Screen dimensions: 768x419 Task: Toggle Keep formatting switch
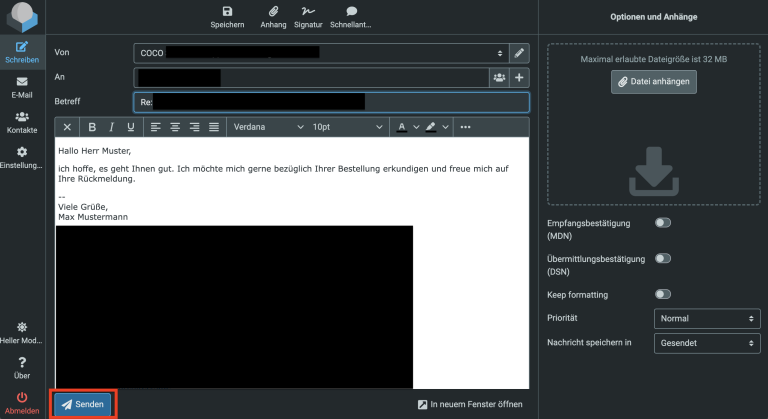click(x=662, y=295)
